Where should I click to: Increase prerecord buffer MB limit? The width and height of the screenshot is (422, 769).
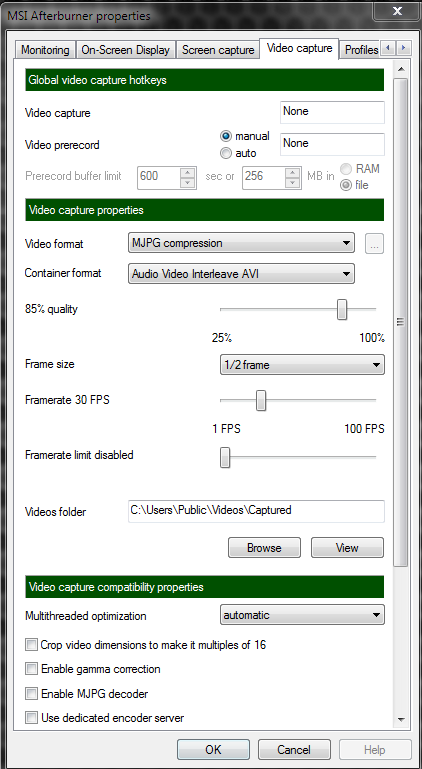(293, 171)
